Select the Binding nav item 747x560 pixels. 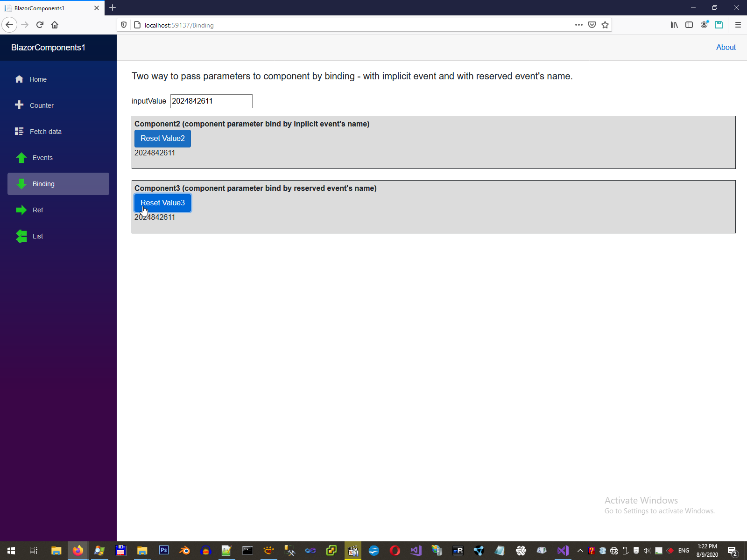tap(58, 184)
